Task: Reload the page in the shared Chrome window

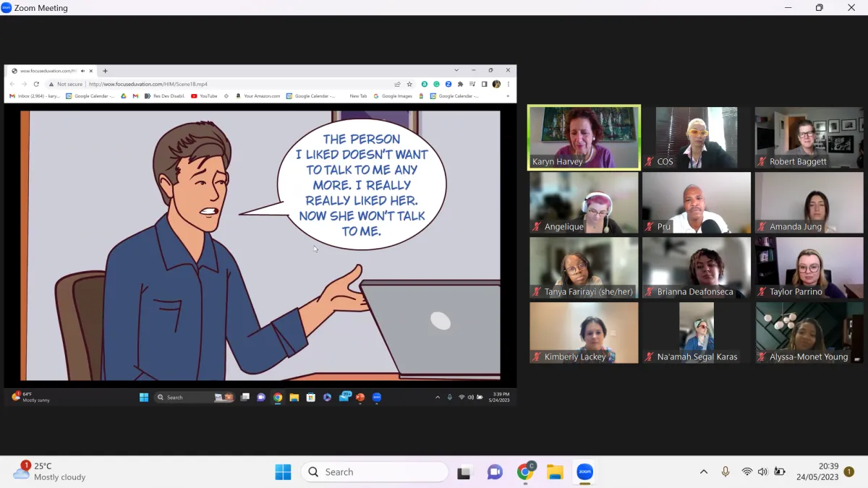Action: click(36, 84)
